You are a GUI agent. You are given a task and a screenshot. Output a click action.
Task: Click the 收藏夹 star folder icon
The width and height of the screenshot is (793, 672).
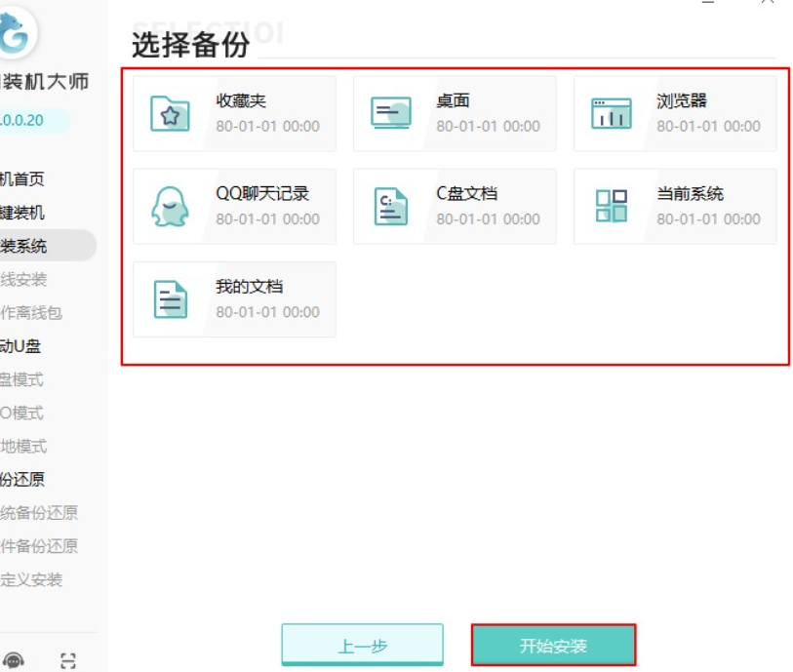pos(170,113)
